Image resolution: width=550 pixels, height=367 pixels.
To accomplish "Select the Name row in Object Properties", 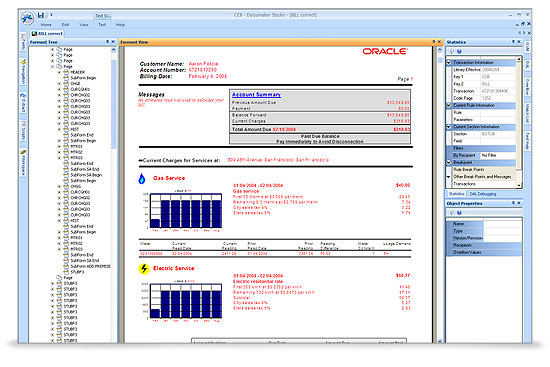I will point(483,223).
